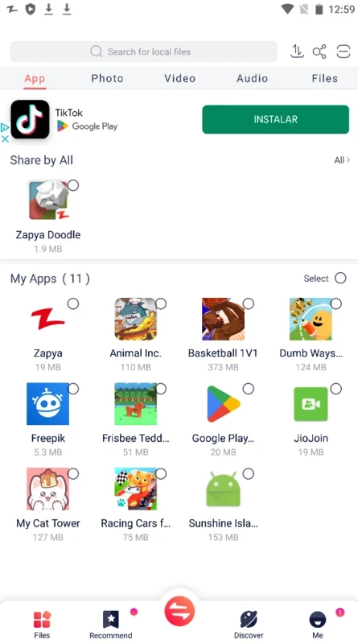Screen dimensions: 358x644
Task: Switch to the Photo tab
Action: (107, 78)
